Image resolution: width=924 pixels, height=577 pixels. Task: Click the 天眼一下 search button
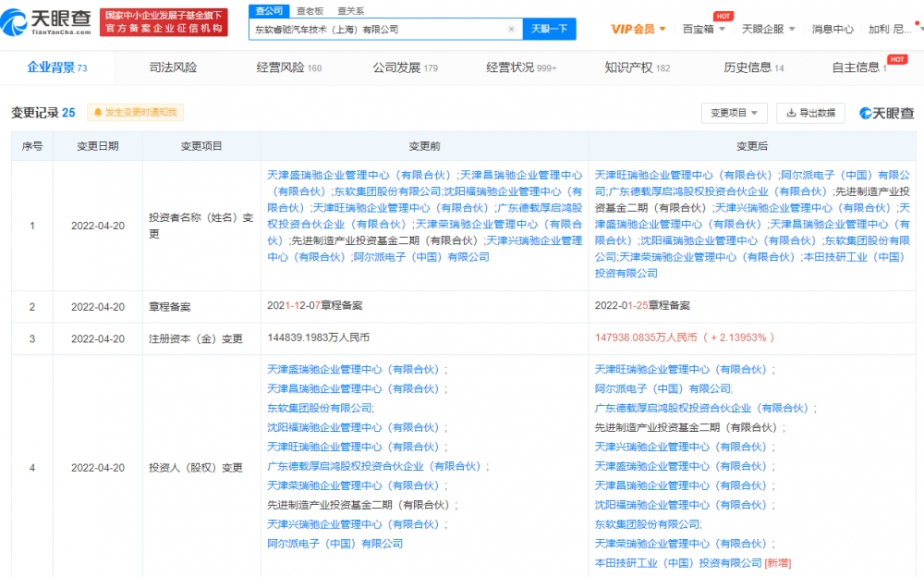coord(549,29)
